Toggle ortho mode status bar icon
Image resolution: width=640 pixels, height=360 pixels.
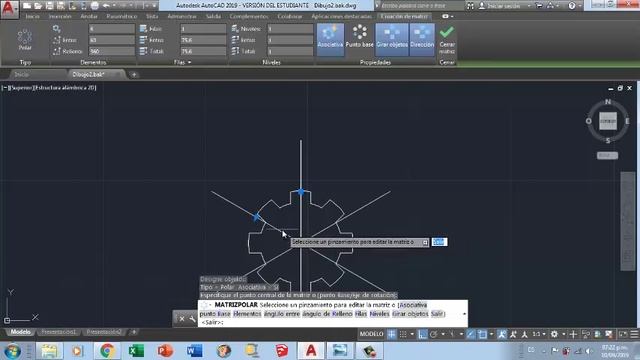tap(422, 334)
